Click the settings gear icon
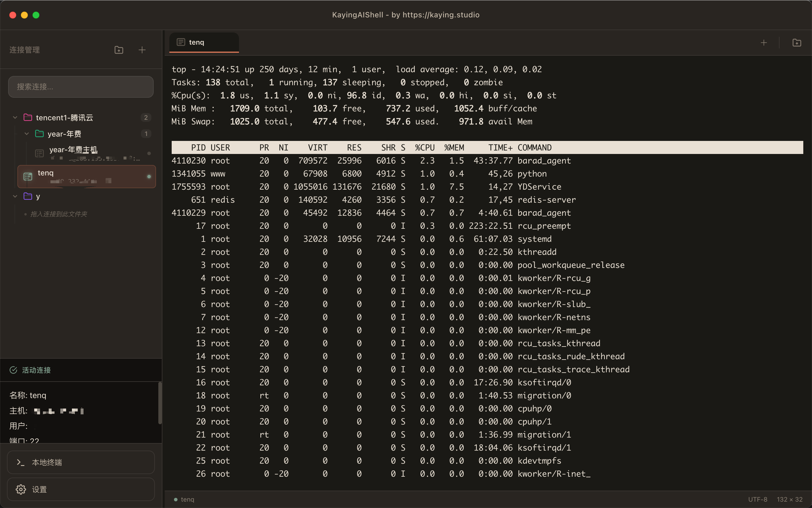 21,489
